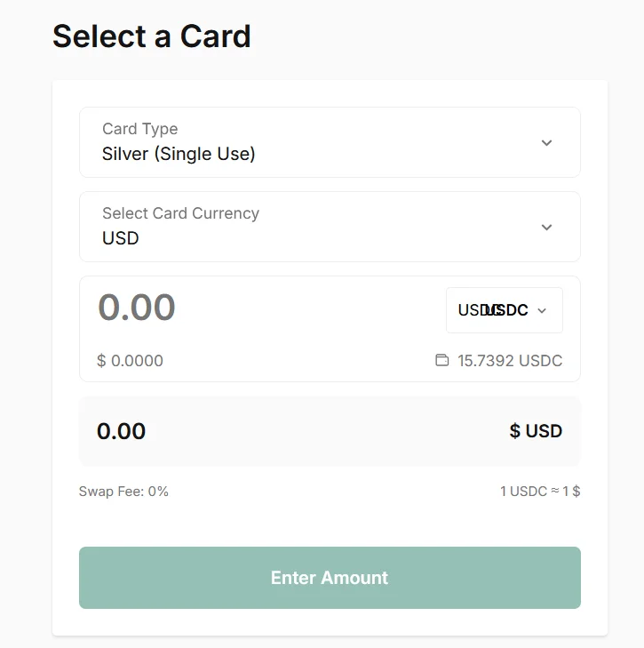Click the Swap Fee: 0% text
Screen dimensions: 644x648
(123, 491)
